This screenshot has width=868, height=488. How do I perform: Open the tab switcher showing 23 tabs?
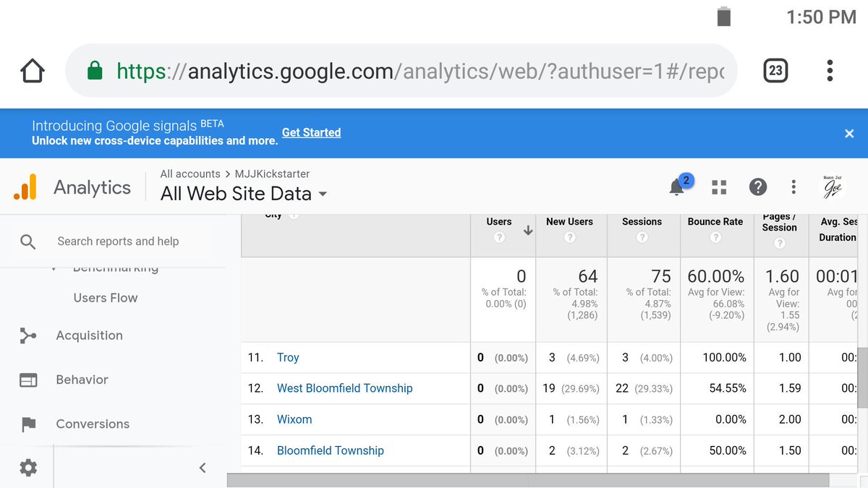775,70
